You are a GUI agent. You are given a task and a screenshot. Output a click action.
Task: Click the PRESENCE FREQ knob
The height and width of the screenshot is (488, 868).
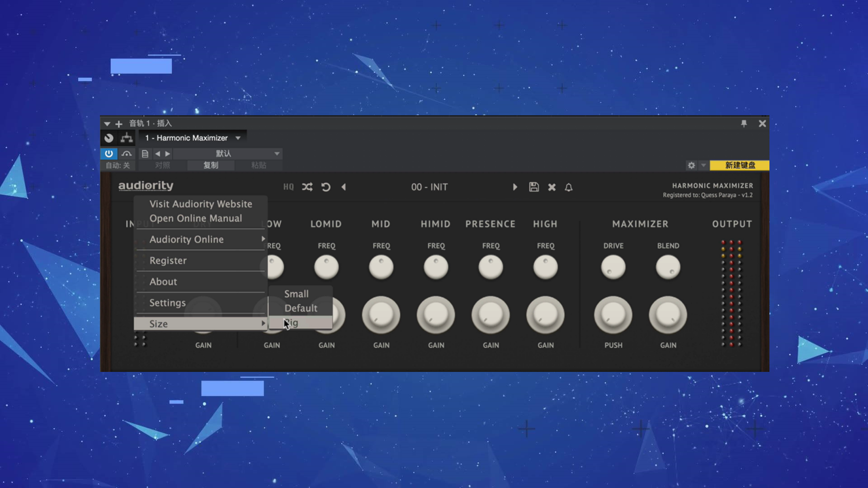point(491,267)
